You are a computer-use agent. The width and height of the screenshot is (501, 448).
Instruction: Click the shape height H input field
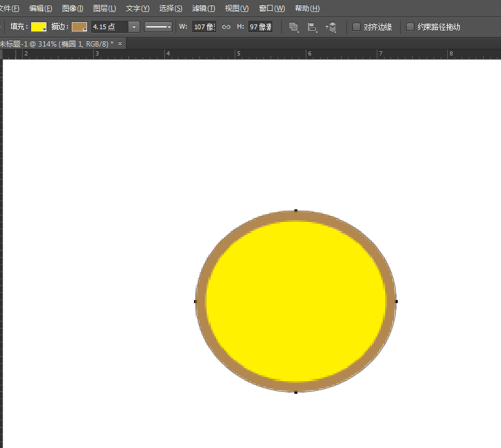coord(260,27)
